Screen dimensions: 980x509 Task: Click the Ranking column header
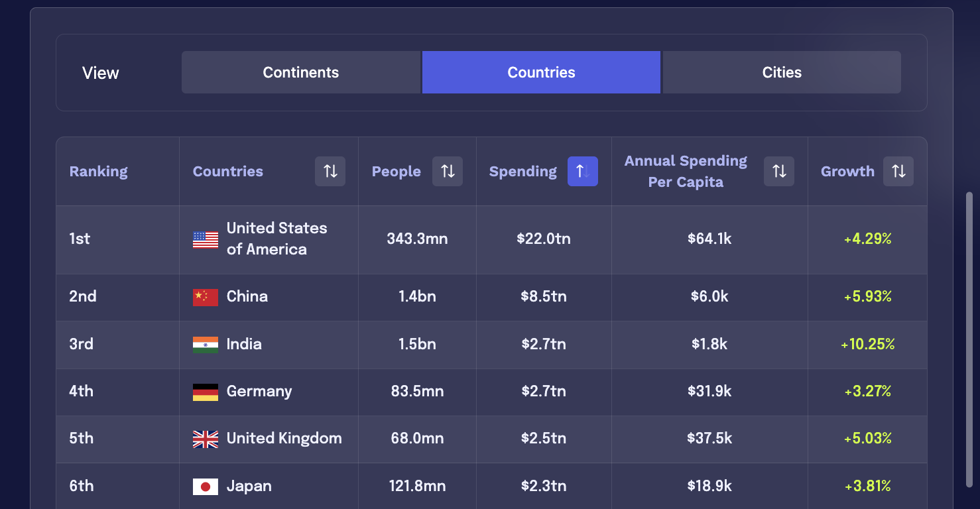click(x=98, y=171)
